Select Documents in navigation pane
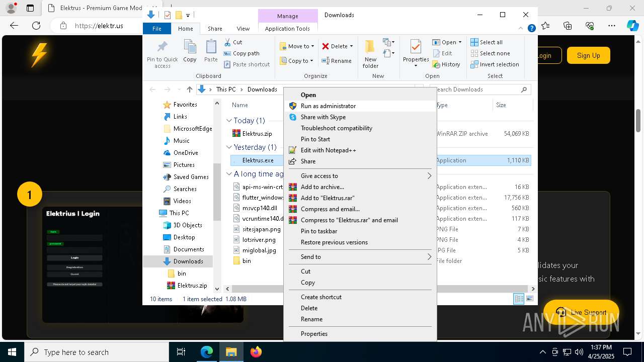The width and height of the screenshot is (644, 362). pos(189,249)
